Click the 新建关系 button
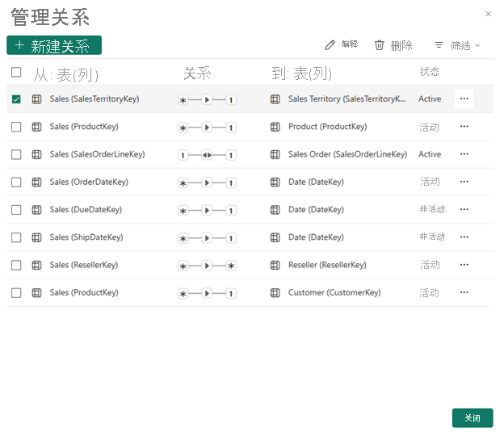 click(x=54, y=45)
